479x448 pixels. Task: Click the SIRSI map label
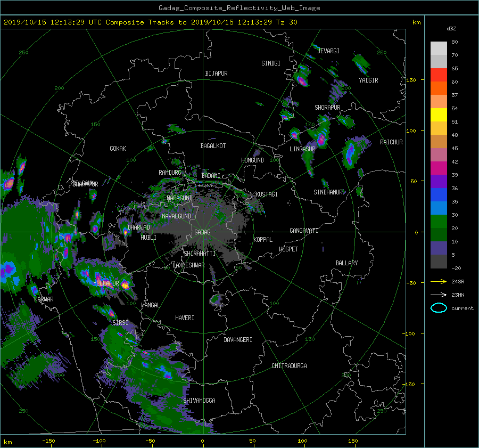click(120, 323)
